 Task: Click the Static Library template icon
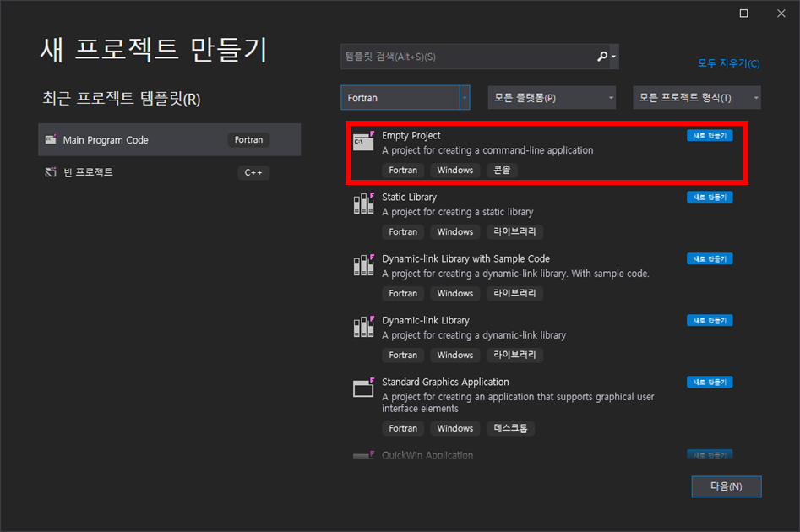click(364, 203)
